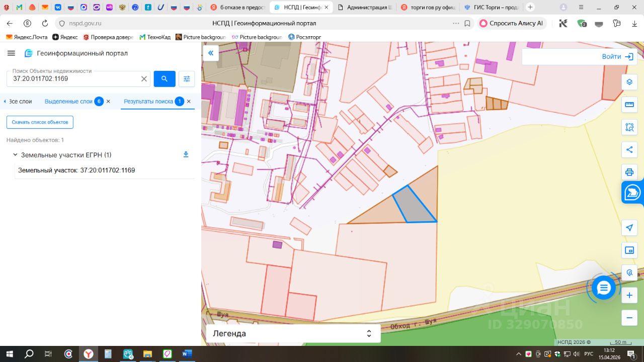Print the map with printer icon
Viewport: 644px width, 362px height.
(x=629, y=172)
